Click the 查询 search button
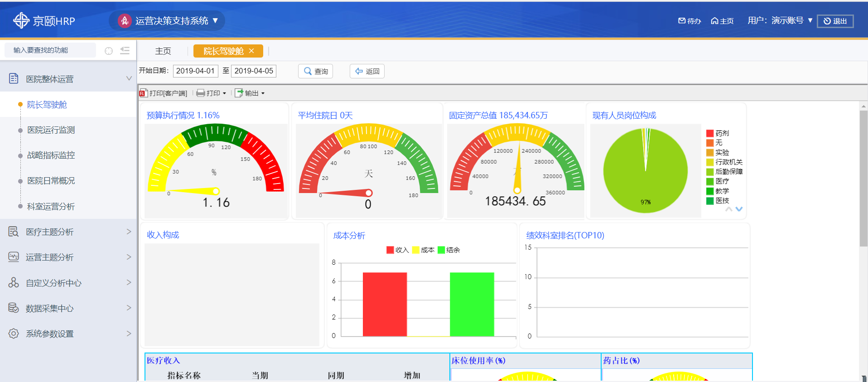 coord(316,71)
